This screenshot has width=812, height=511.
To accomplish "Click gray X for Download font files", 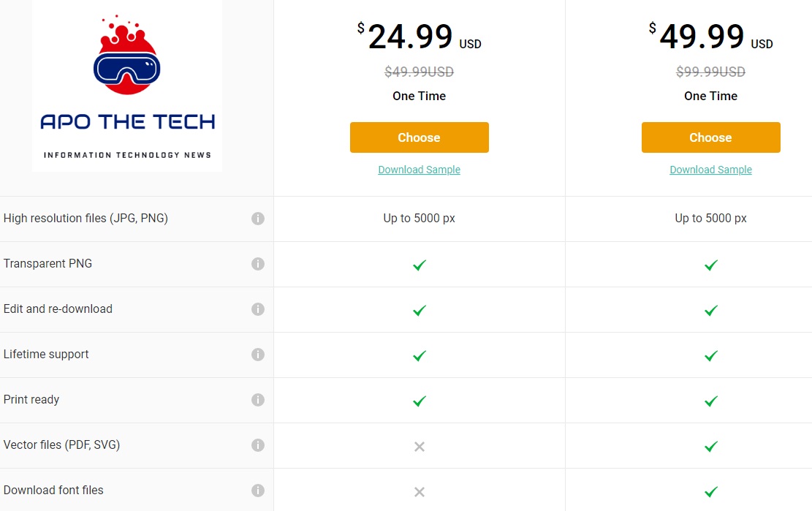I will pos(420,492).
